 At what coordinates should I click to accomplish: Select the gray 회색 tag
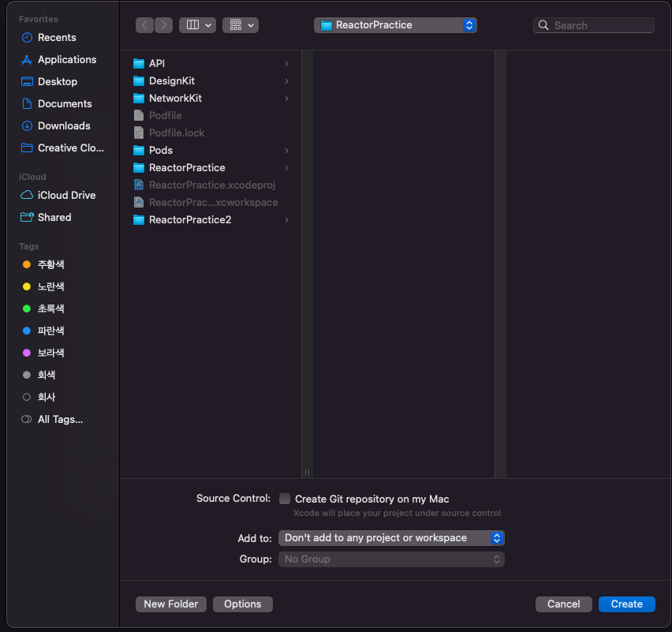tap(39, 375)
